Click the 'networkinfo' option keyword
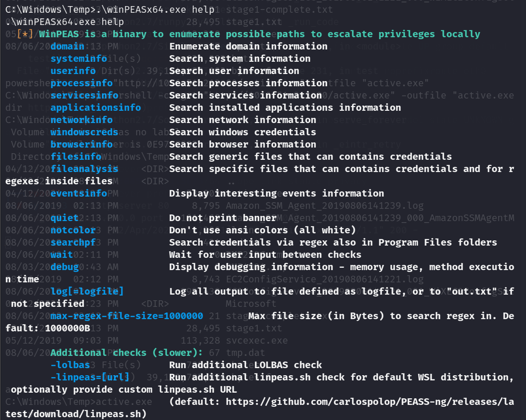Viewport: 526px width, 420px height. pos(82,120)
